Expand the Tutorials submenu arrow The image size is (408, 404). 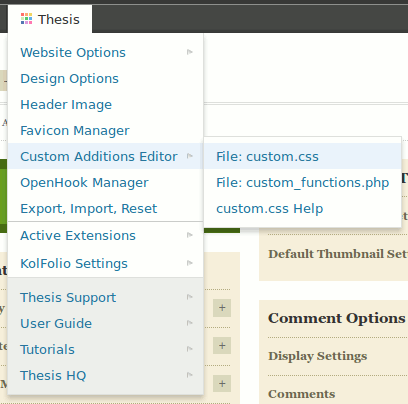point(190,349)
